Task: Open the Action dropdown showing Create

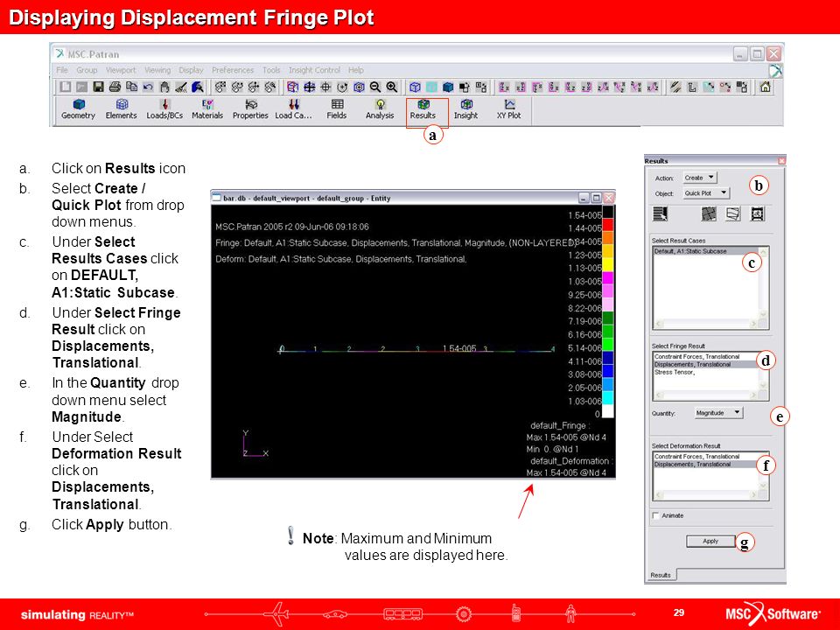Action: point(699,178)
